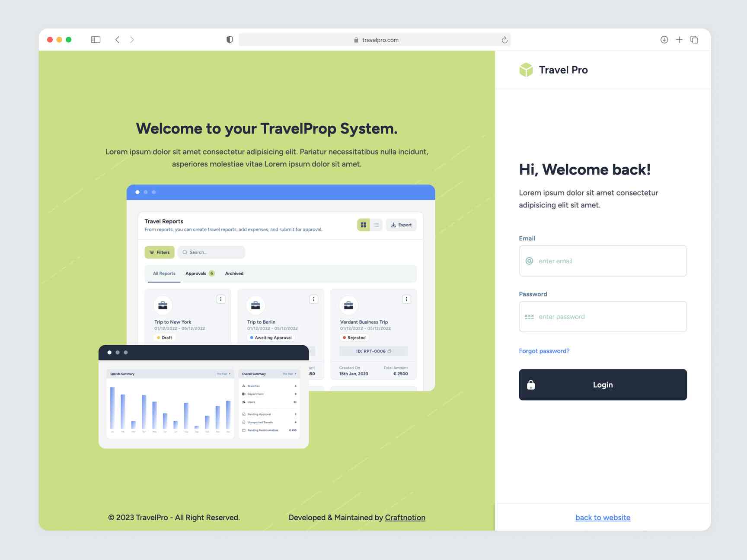Click the Export download icon
747x560 pixels.
pyautogui.click(x=394, y=225)
